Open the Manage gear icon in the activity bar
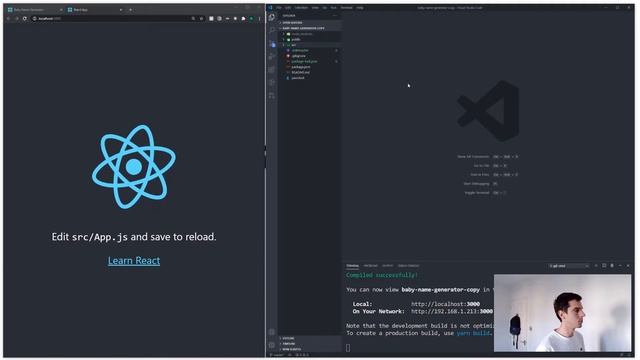Image resolution: width=640 pixels, height=360 pixels. pos(272,345)
